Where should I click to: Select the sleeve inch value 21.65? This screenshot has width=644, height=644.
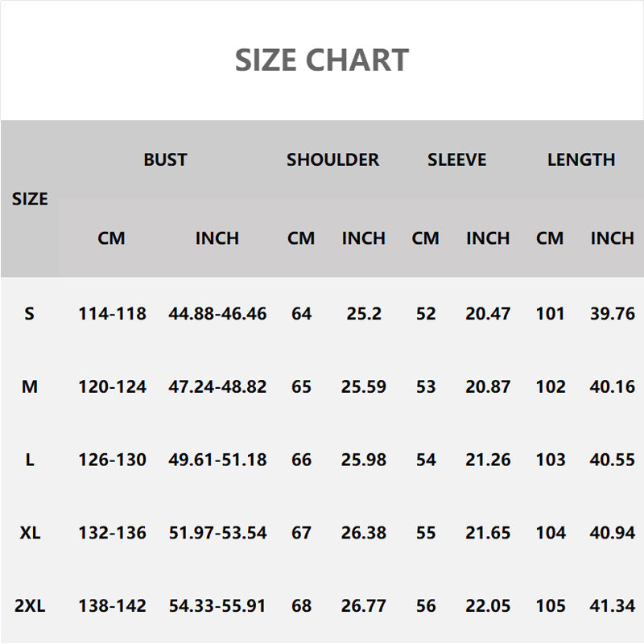488,533
